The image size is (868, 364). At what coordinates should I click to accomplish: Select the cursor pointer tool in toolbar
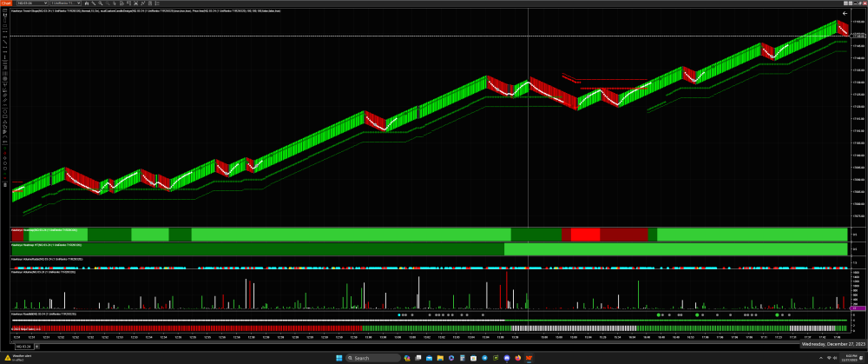tap(114, 4)
